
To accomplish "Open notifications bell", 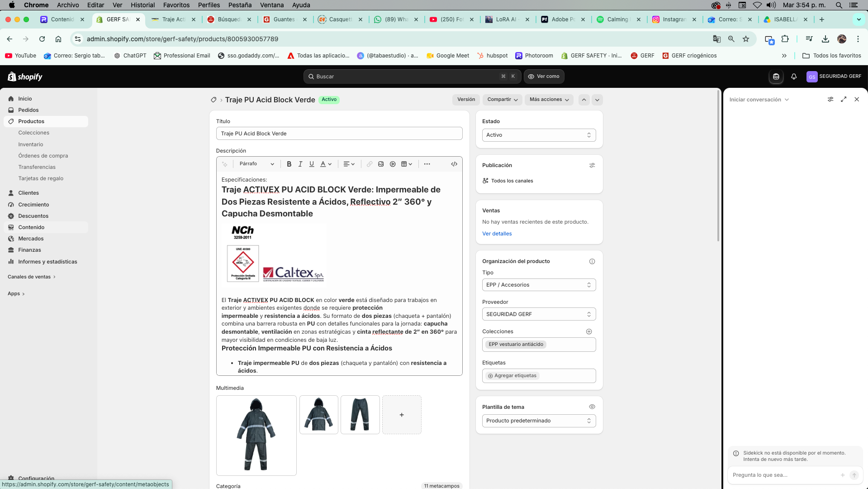I will click(794, 77).
